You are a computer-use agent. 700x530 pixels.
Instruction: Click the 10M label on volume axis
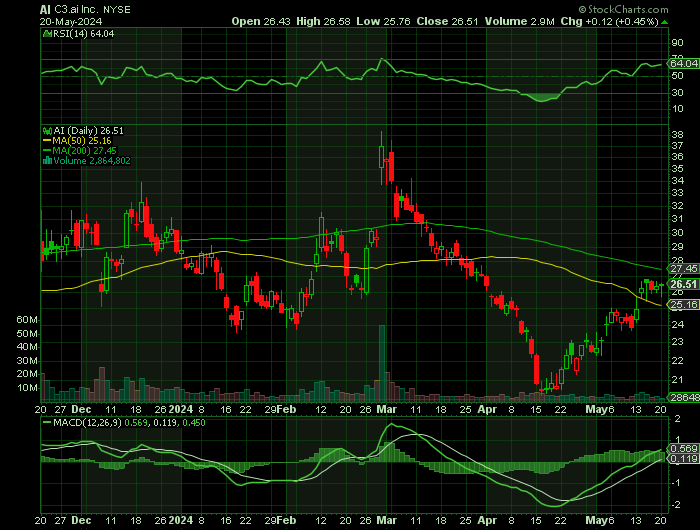(x=27, y=388)
